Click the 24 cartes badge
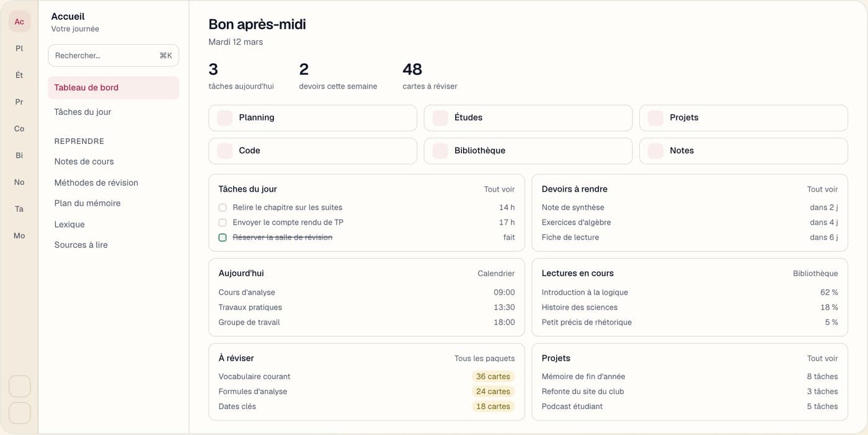 coord(493,392)
